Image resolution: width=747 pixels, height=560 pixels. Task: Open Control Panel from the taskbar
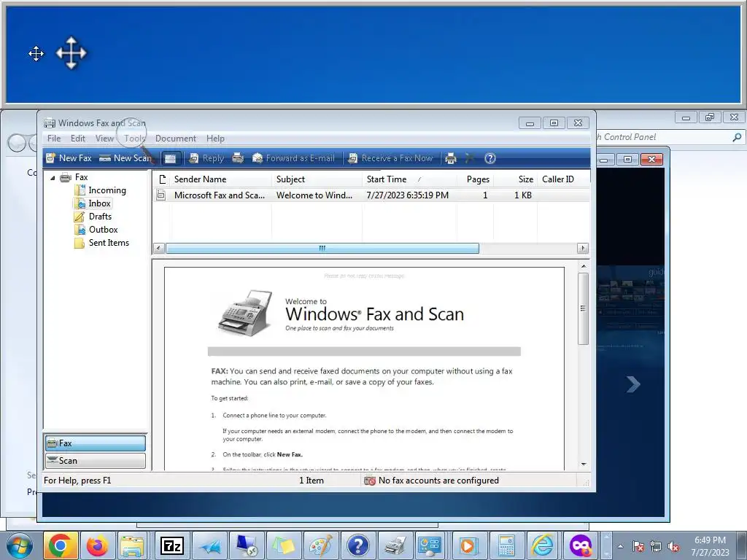point(431,545)
